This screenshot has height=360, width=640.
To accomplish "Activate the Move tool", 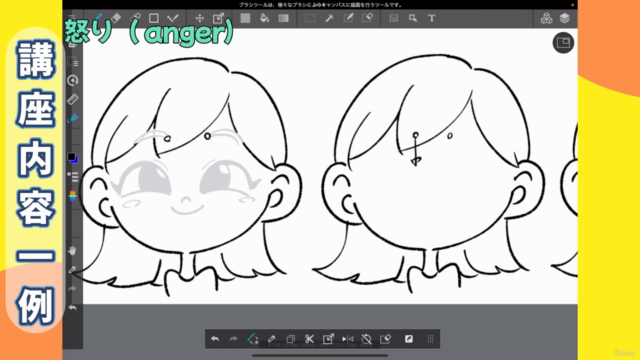I will click(x=200, y=18).
